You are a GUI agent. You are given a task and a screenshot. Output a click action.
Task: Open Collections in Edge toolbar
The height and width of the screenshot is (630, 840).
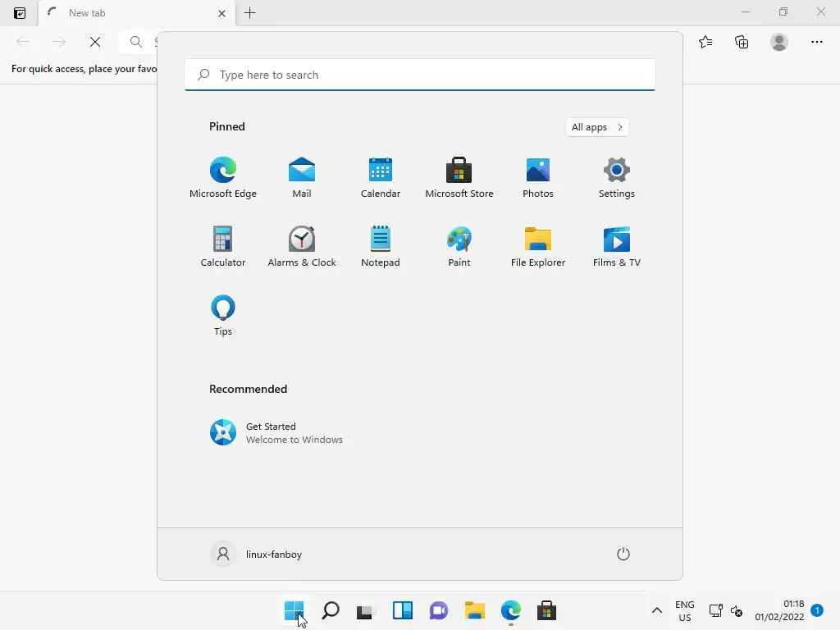coord(742,42)
